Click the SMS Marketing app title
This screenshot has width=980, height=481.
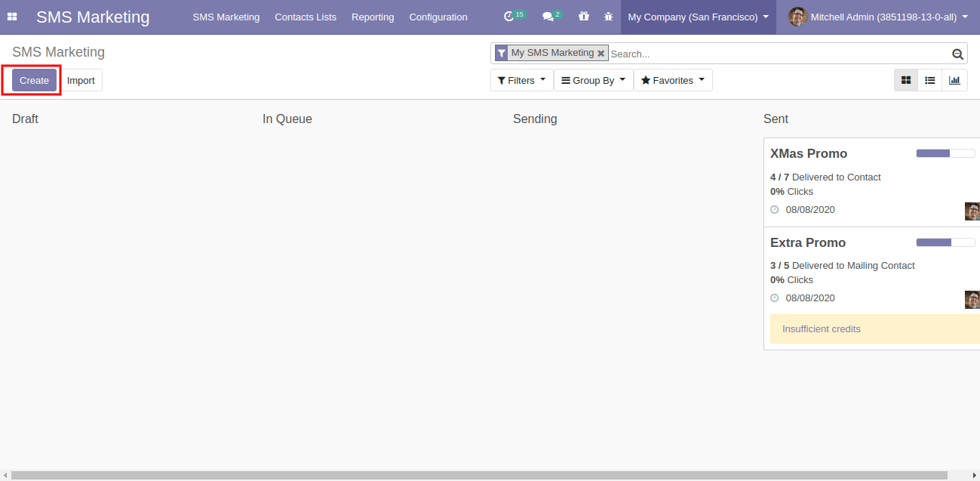93,17
